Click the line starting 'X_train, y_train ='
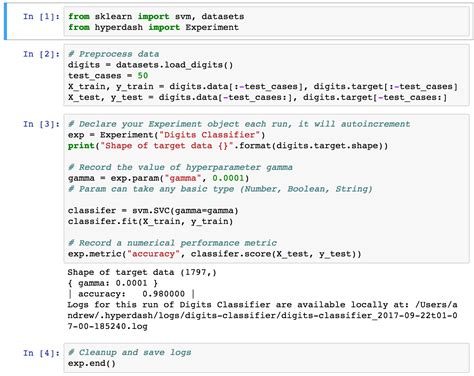Viewport: 474px width, 376px height. pos(263,87)
